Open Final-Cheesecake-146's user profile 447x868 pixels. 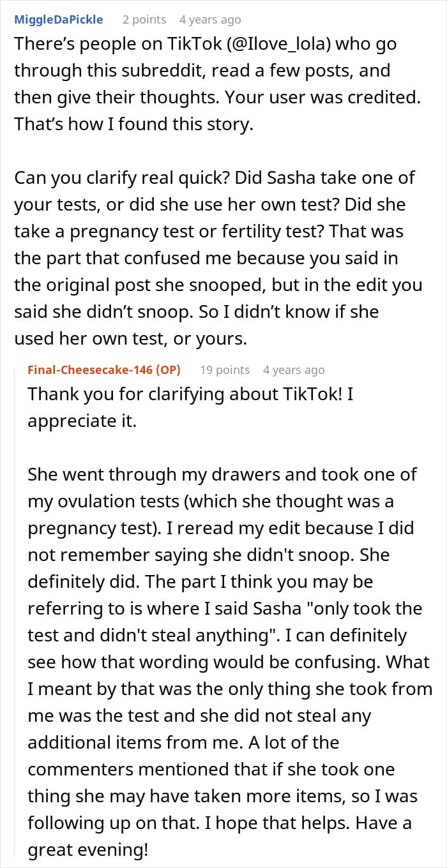click(95, 370)
